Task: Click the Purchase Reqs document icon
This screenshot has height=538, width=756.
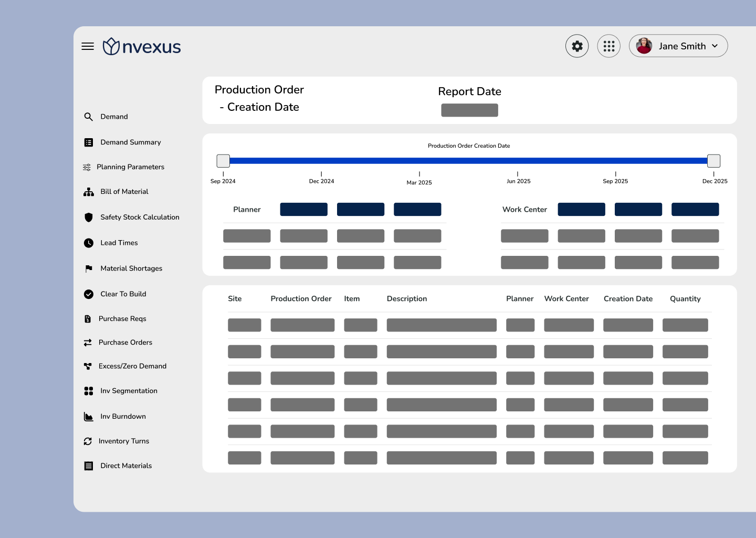Action: pos(88,319)
